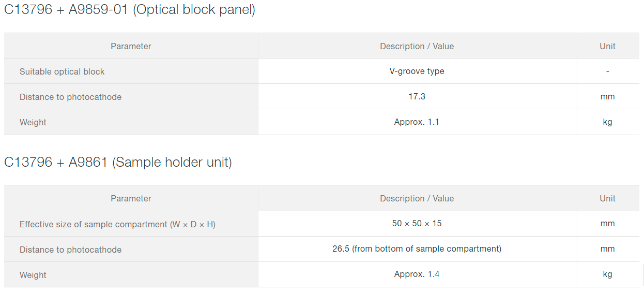Click Description / Value header in optical block table
644x292 pixels.
417,47
